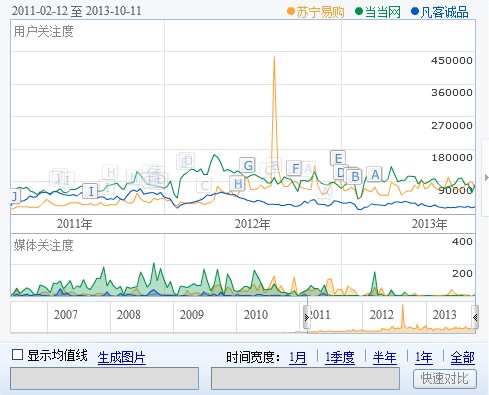Image resolution: width=489 pixels, height=395 pixels.
Task: Set time width to 半年
Action: pos(385,357)
